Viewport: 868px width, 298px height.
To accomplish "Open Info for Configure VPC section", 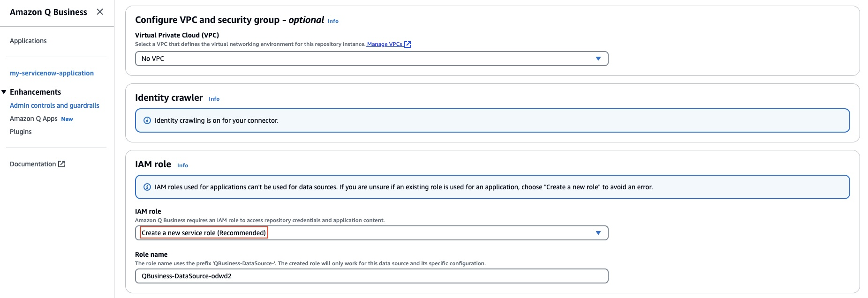I will tap(333, 21).
